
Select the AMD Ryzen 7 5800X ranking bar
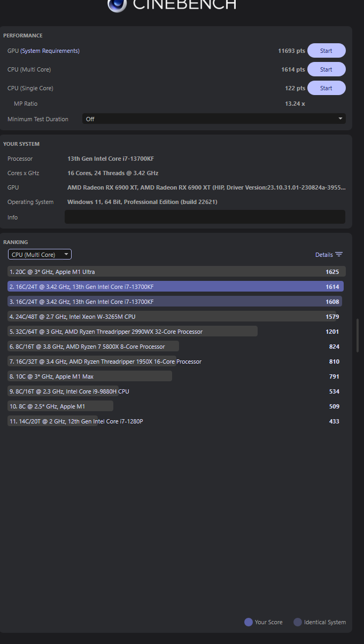(91, 346)
